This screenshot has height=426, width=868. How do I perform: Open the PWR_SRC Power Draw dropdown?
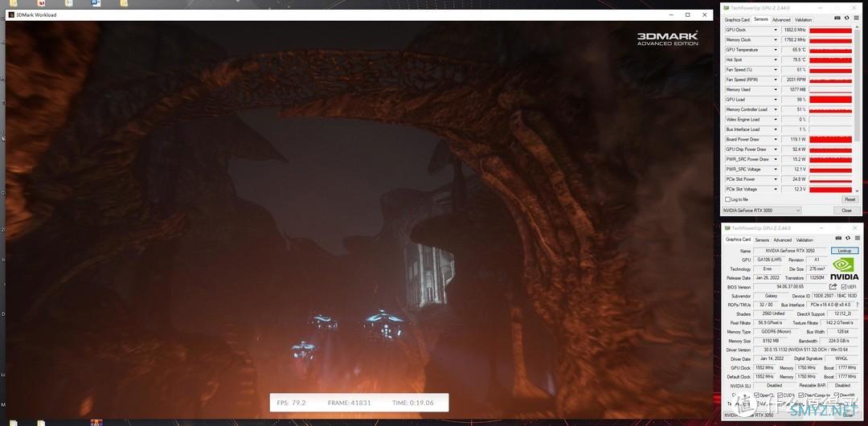coord(776,159)
